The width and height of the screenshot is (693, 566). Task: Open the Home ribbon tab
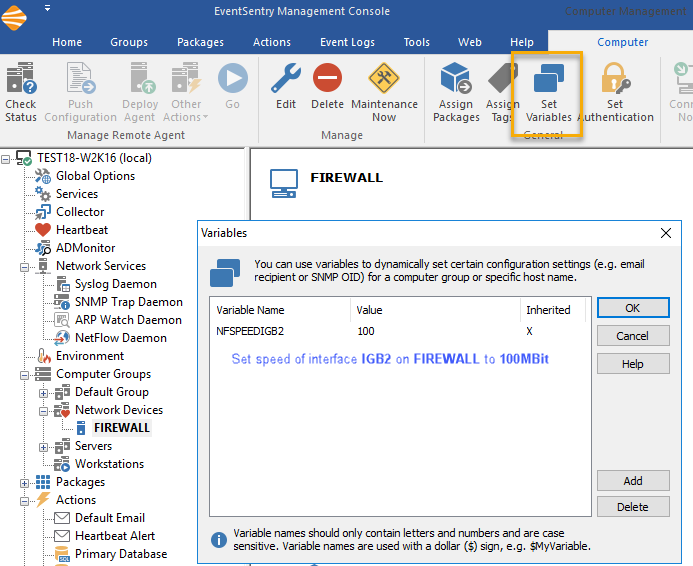pos(67,42)
